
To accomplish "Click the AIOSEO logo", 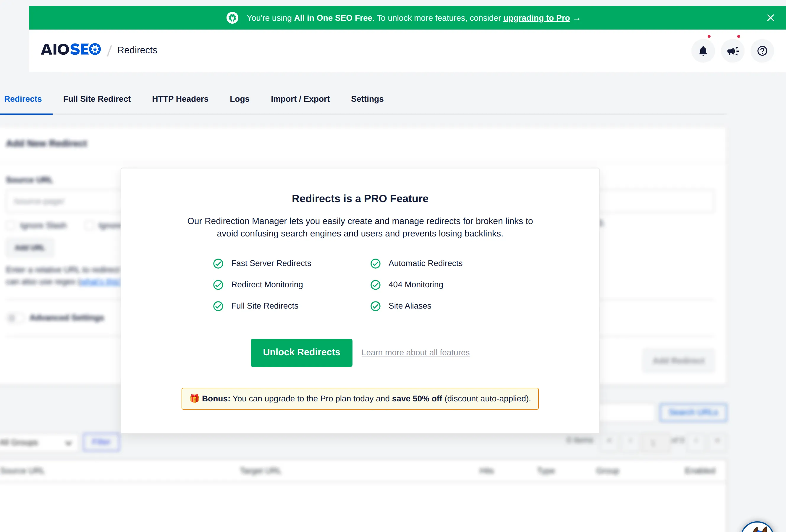I will coord(71,50).
